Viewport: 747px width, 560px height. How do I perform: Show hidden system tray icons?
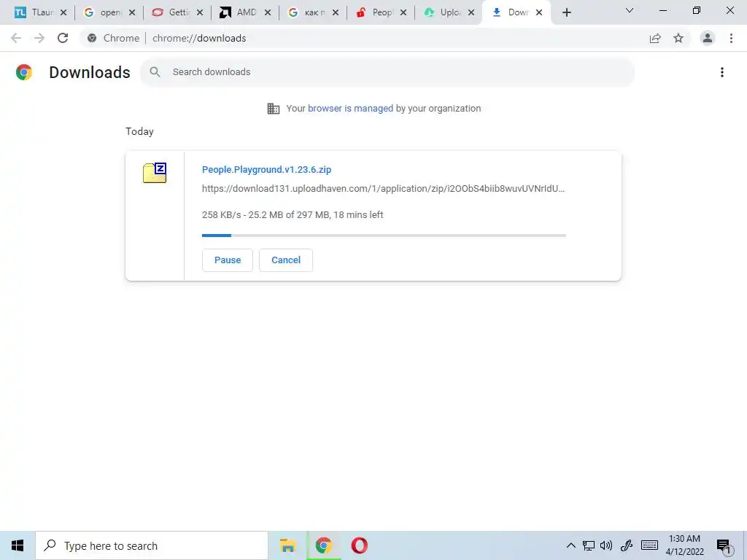[x=570, y=545]
